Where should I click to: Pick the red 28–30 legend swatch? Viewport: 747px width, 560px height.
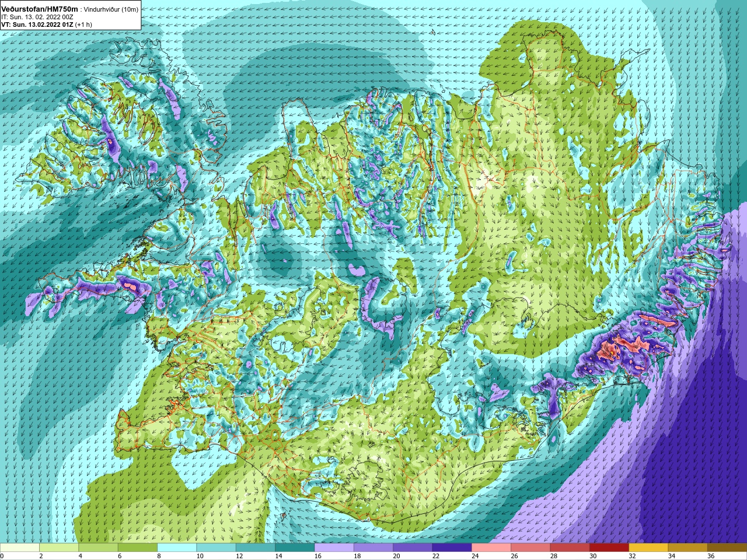(x=570, y=548)
